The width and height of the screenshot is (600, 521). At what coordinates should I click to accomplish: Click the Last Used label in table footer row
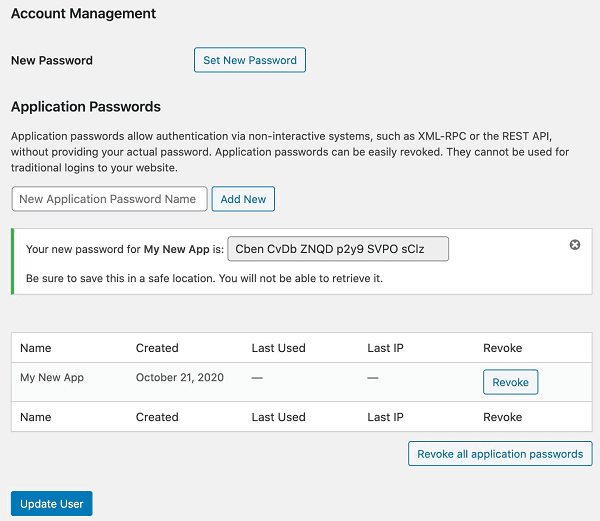[x=278, y=417]
